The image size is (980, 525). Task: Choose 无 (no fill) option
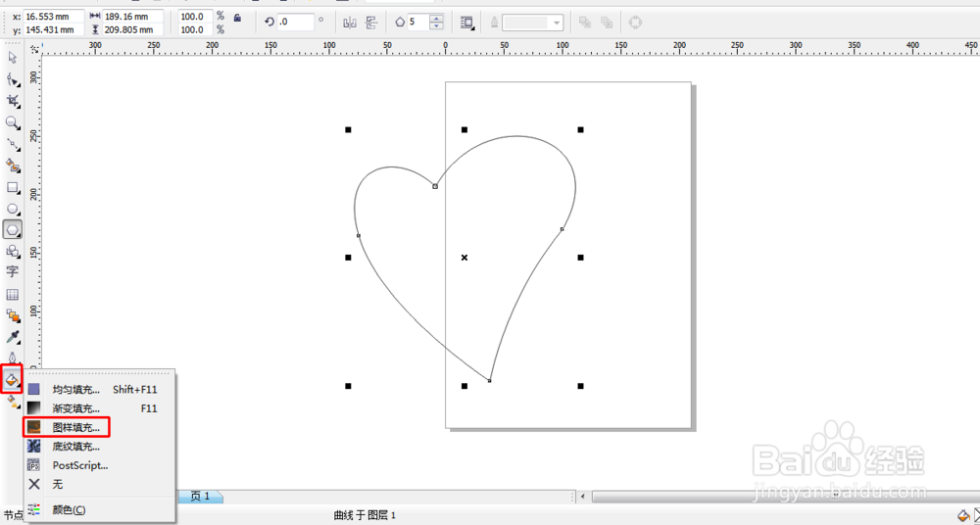[x=100, y=485]
